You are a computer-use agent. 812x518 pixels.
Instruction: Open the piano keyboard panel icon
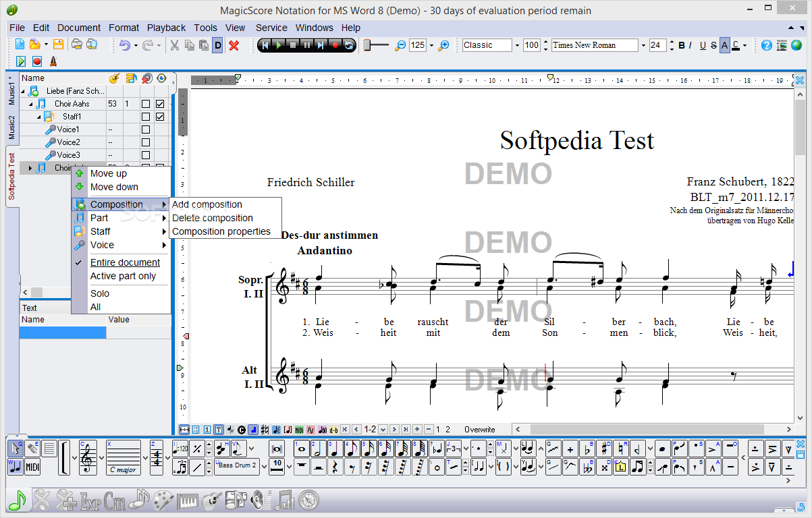point(188,500)
